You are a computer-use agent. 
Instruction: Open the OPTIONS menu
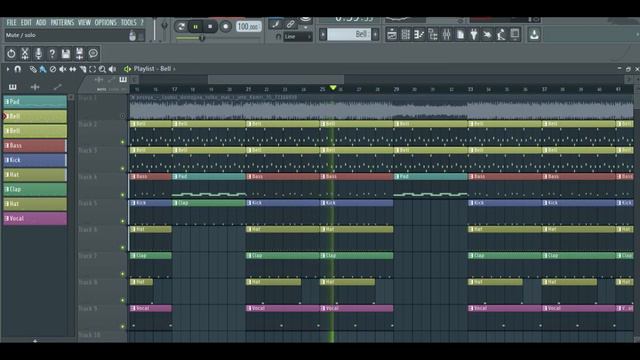105,23
